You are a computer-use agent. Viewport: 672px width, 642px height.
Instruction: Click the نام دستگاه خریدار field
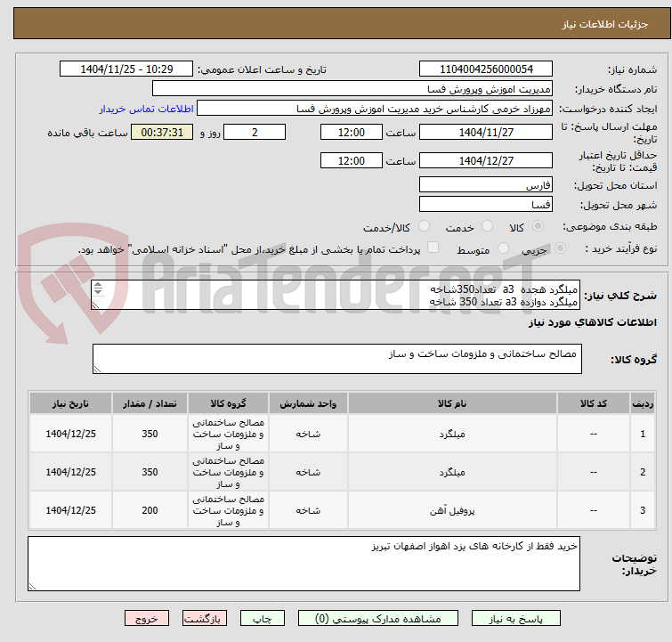pyautogui.click(x=352, y=89)
